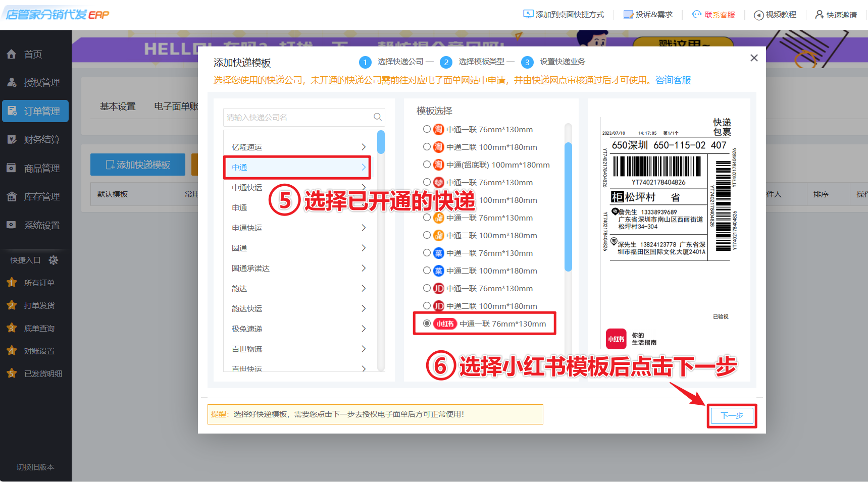
Task: Expand 极兔速递 courier chevron
Action: [x=364, y=329]
